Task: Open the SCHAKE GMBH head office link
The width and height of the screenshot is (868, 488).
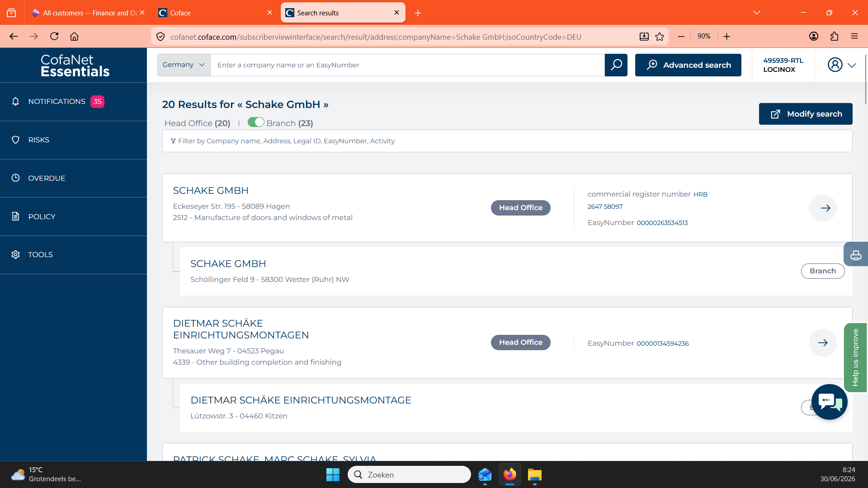Action: 211,191
